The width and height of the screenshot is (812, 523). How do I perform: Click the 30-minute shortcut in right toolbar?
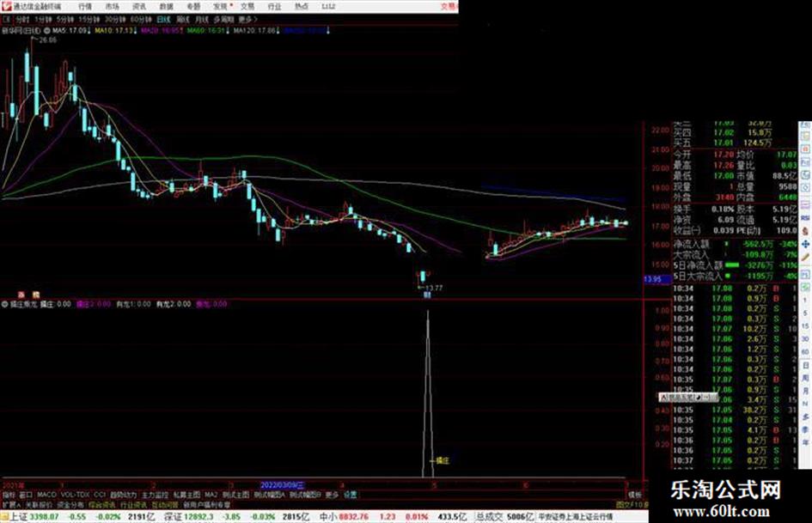coord(805,339)
